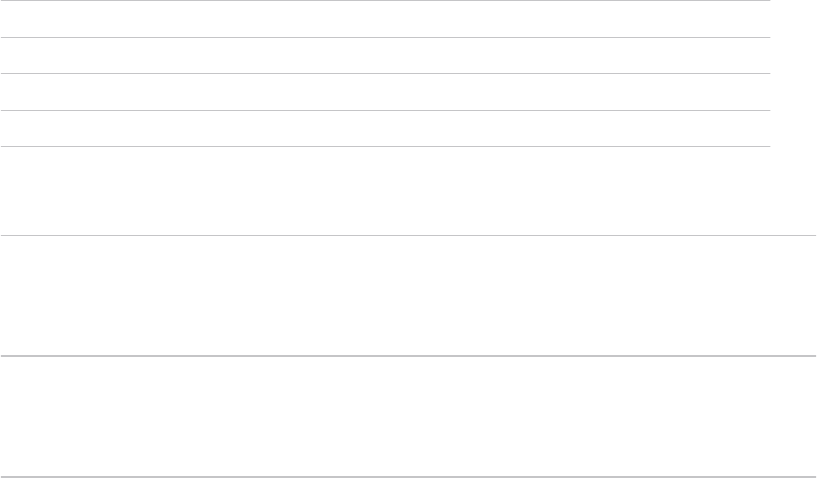Screen dimensions: 817x478
Task: Click the topmost short divider line
Action: (385, 1)
